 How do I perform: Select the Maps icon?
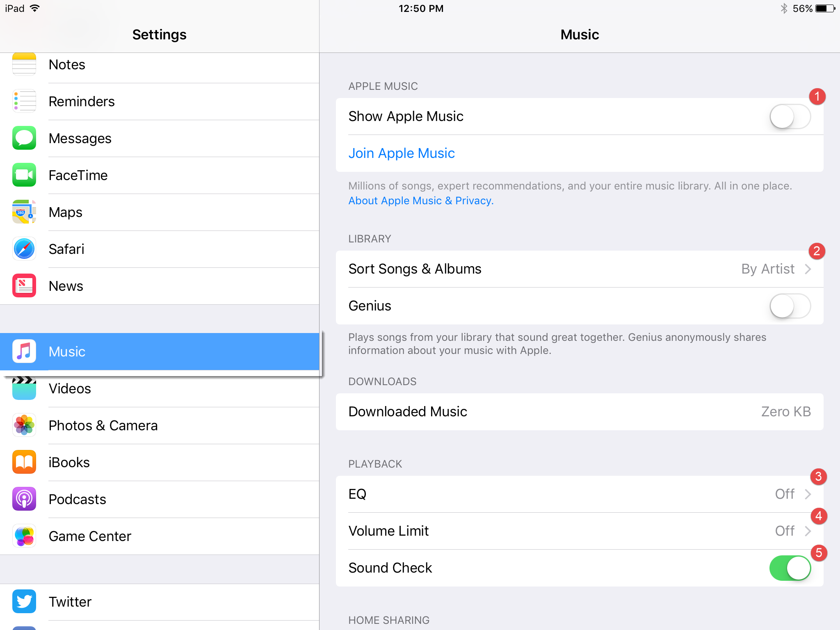click(x=24, y=212)
